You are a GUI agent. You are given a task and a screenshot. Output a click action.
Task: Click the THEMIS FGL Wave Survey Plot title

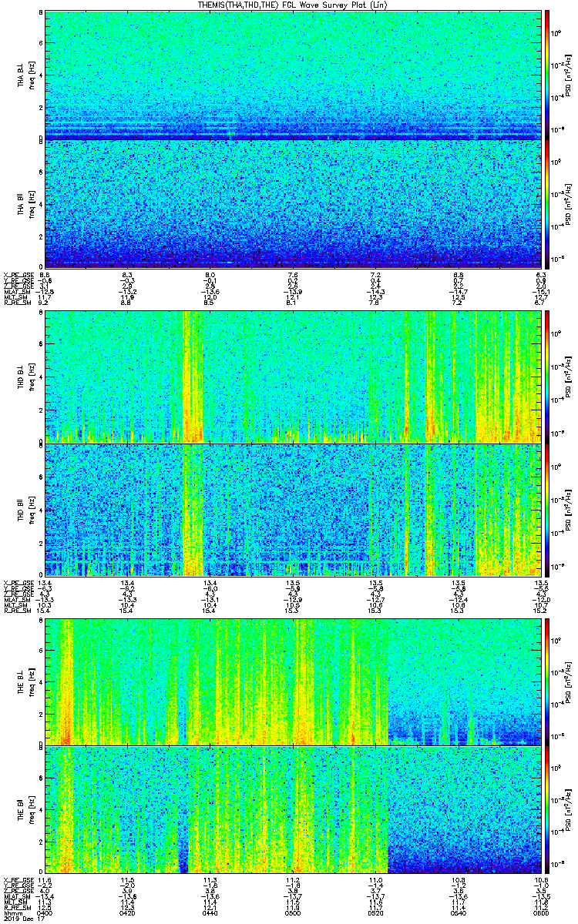point(294,5)
